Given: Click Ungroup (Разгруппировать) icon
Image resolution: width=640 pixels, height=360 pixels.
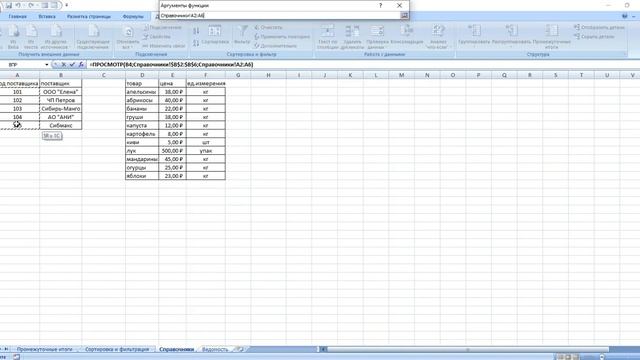Looking at the screenshot, I should tap(511, 35).
